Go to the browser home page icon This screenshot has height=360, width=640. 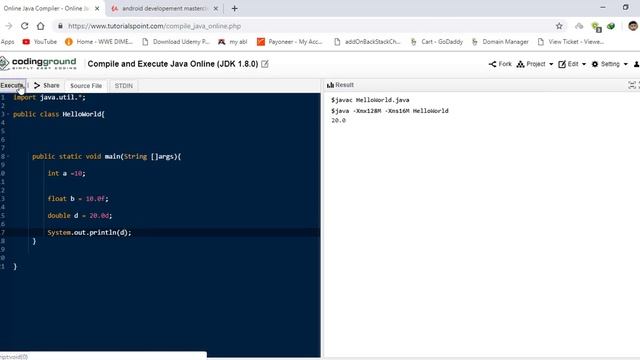[40, 26]
